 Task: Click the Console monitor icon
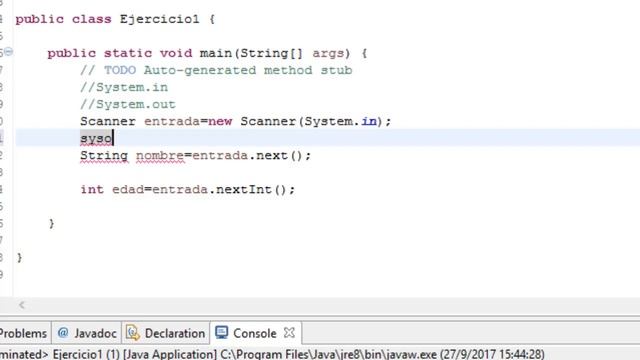pyautogui.click(x=222, y=333)
